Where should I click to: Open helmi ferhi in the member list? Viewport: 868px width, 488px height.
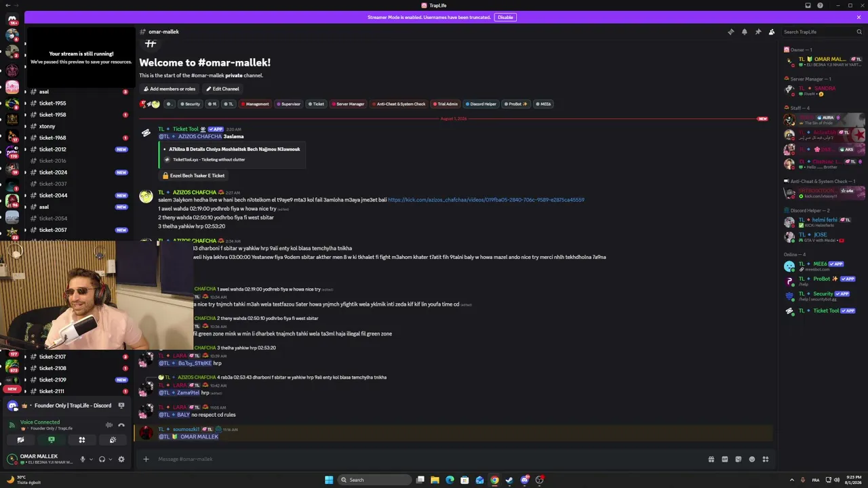[824, 222]
